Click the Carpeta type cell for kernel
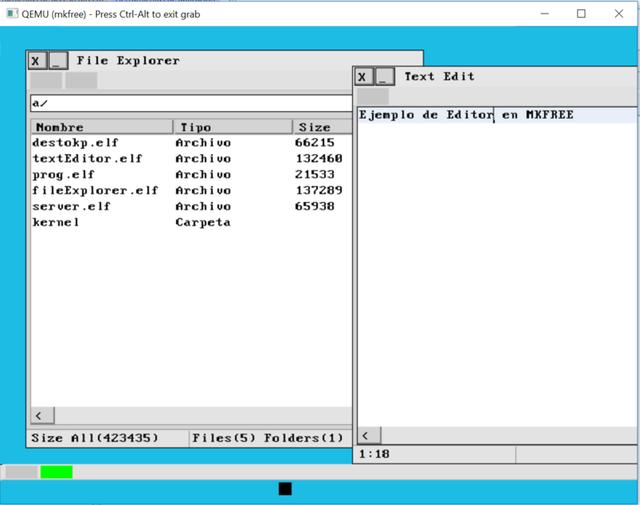Image resolution: width=640 pixels, height=505 pixels. (203, 222)
